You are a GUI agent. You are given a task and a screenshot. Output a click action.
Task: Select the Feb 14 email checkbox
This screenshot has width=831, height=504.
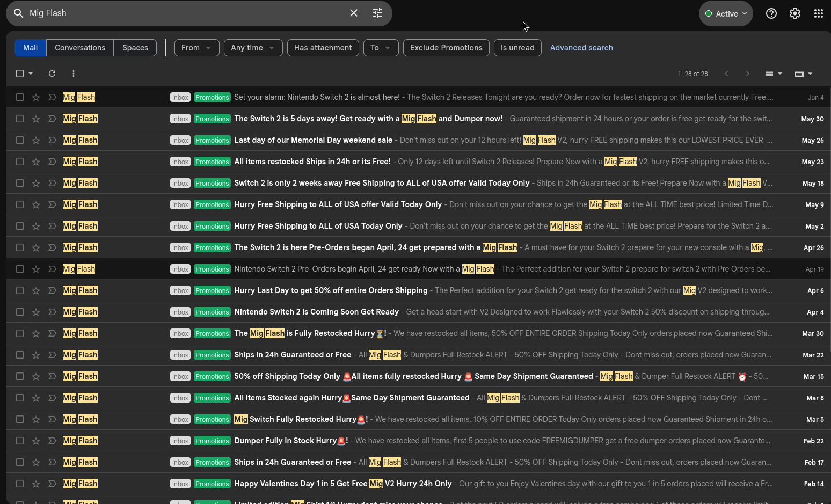[20, 484]
